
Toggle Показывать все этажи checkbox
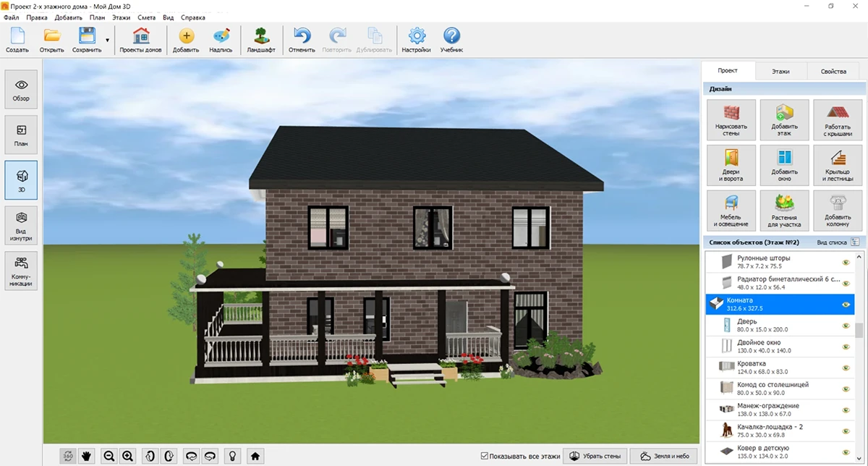coord(485,456)
